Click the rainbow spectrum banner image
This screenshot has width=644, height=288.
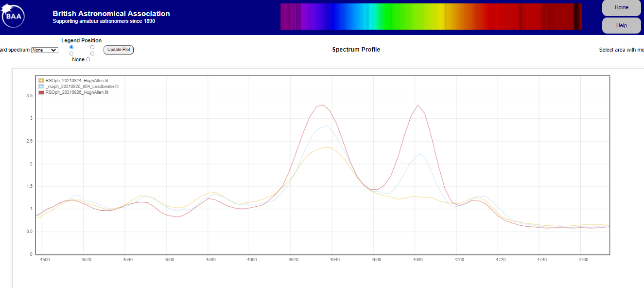pyautogui.click(x=431, y=17)
